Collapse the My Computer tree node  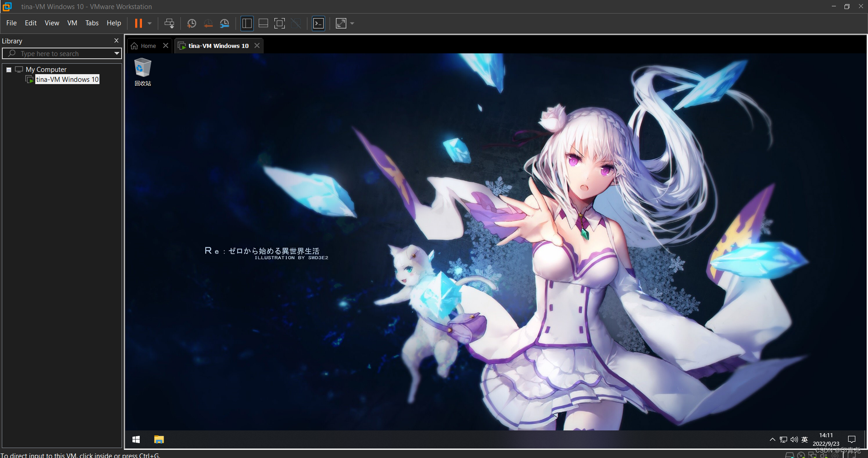(x=9, y=70)
